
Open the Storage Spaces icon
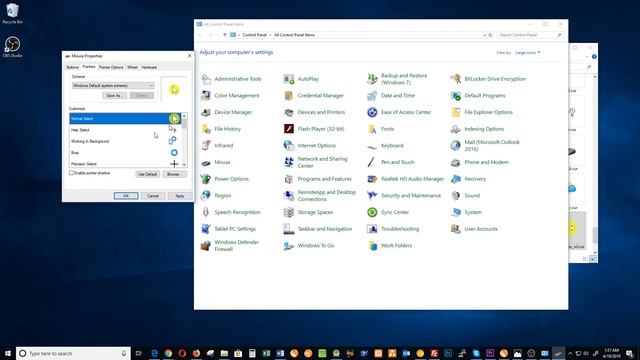point(289,212)
